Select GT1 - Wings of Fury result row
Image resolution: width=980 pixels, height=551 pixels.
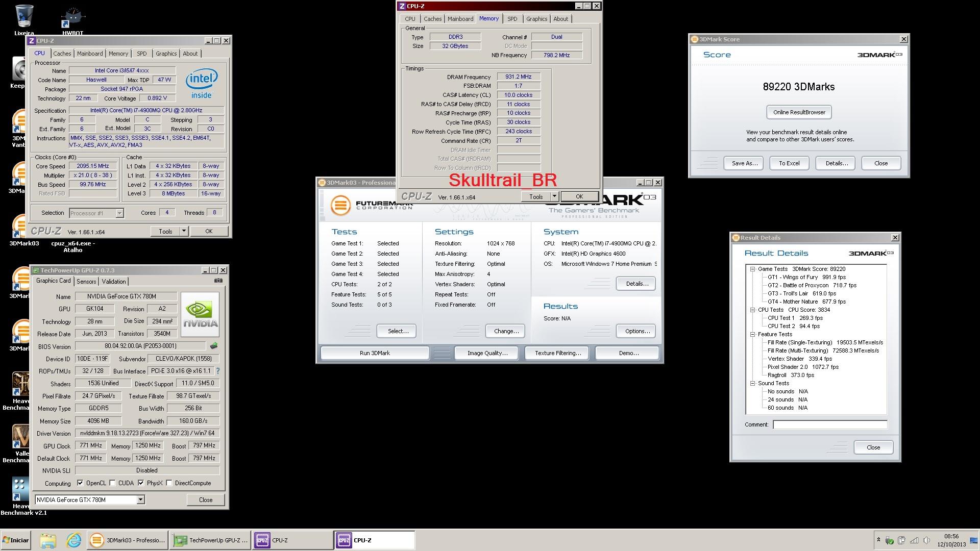[806, 277]
